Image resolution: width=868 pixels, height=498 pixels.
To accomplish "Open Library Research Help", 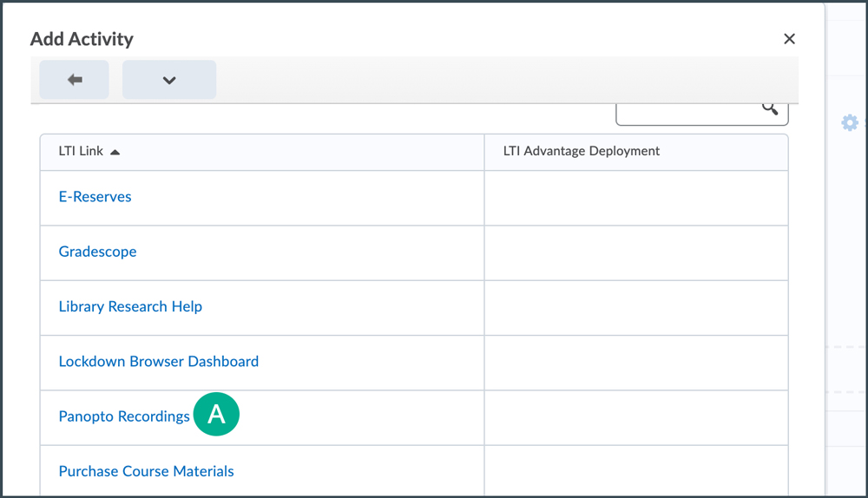I will pos(130,306).
